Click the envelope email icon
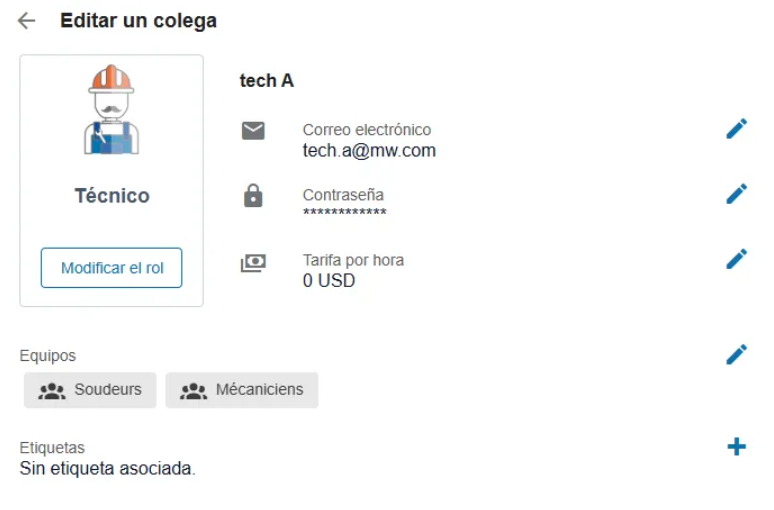Screen dimensions: 774x510 [253, 130]
